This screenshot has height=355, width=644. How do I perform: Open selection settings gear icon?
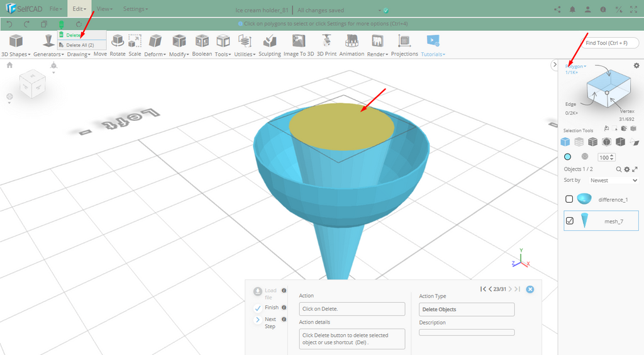636,65
